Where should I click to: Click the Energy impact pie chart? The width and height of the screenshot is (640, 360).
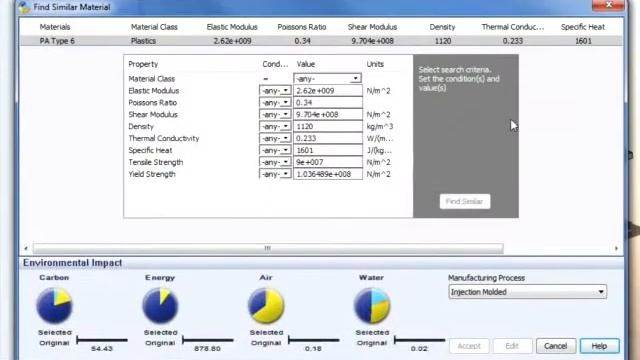160,305
